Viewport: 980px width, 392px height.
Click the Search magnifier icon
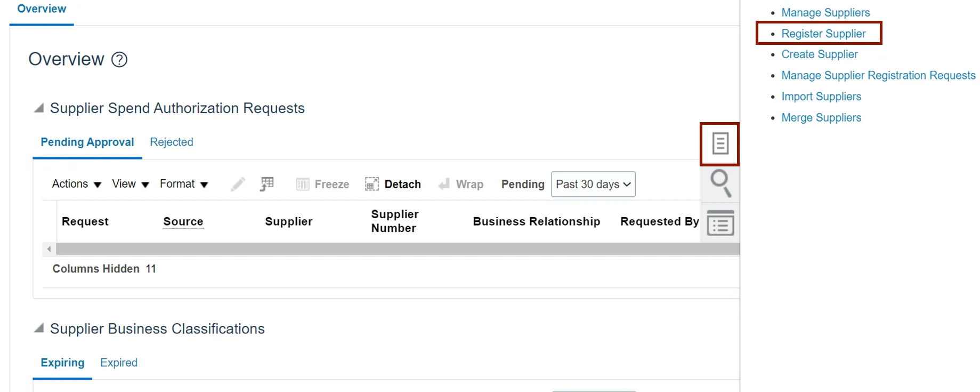(x=720, y=183)
